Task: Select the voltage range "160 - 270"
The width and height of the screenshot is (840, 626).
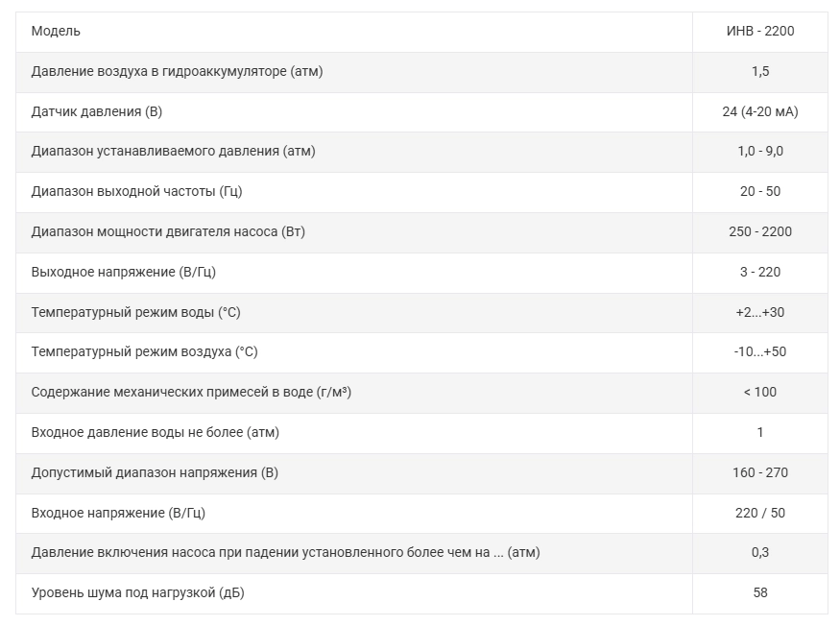Action: coord(759,472)
